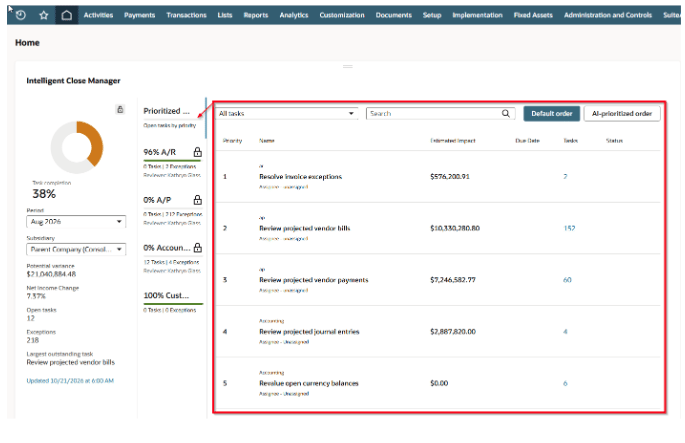
Task: Click the lock icon next to 0% Accoun...
Action: (197, 247)
